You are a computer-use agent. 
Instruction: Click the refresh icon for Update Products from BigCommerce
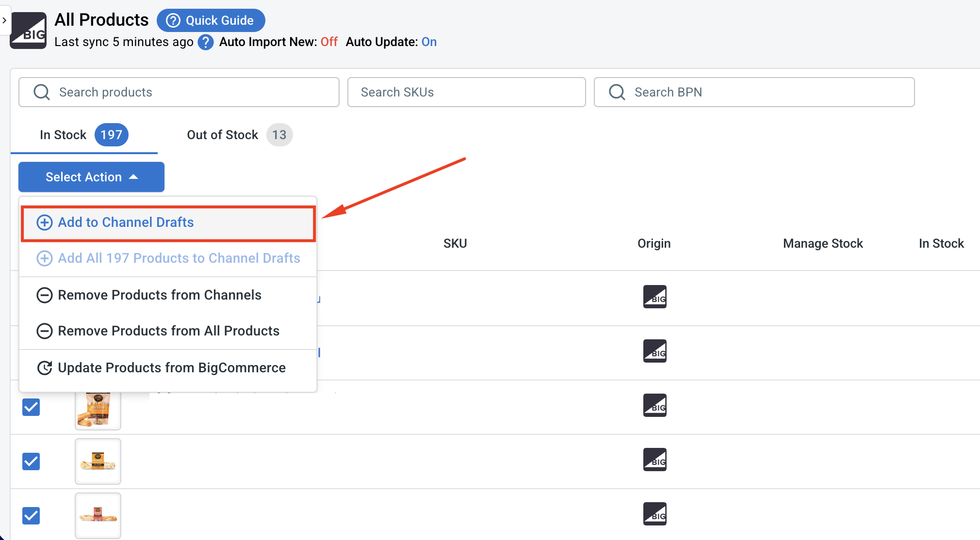(45, 368)
